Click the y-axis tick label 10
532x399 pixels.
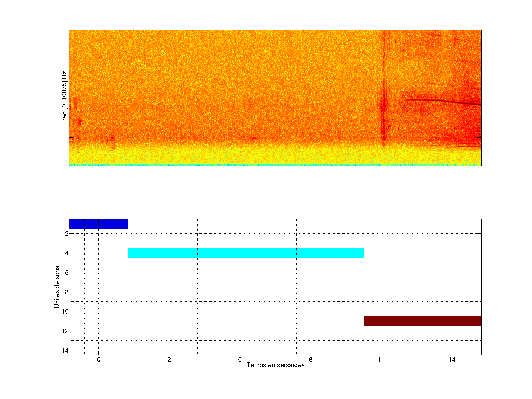coord(65,311)
